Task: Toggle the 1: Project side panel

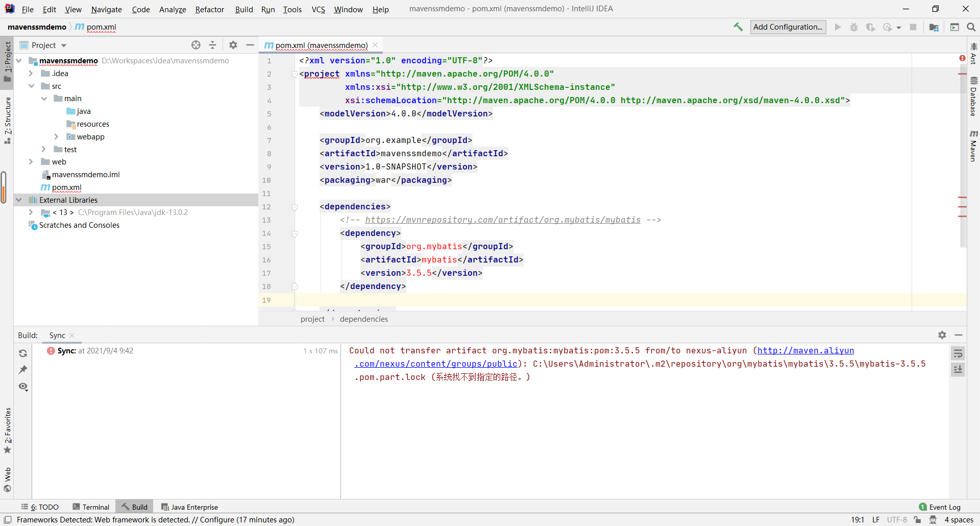Action: [x=7, y=61]
